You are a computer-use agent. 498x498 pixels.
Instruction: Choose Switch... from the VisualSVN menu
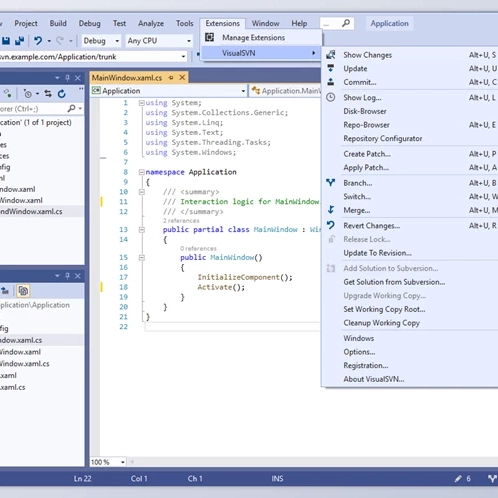[x=357, y=196]
